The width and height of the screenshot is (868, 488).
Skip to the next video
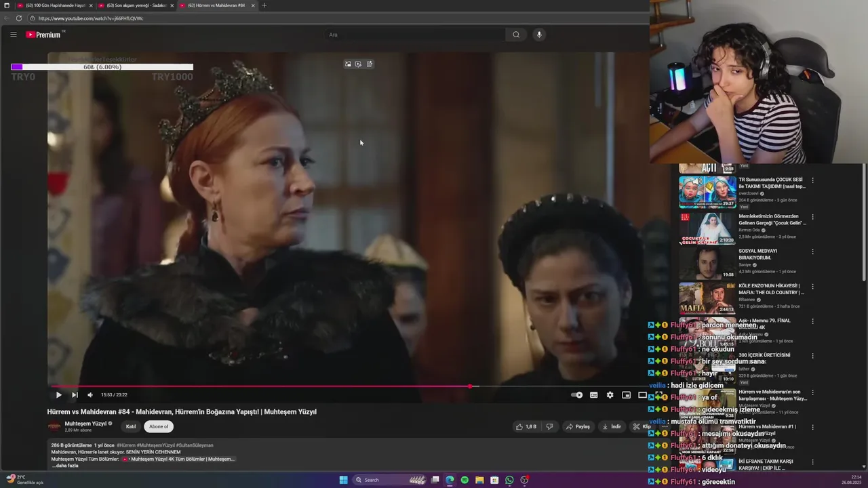click(75, 394)
